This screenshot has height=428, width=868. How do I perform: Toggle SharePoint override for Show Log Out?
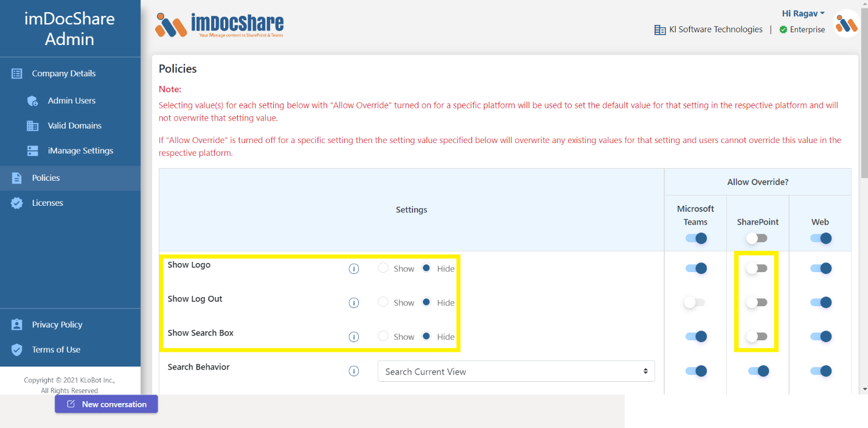pyautogui.click(x=757, y=303)
